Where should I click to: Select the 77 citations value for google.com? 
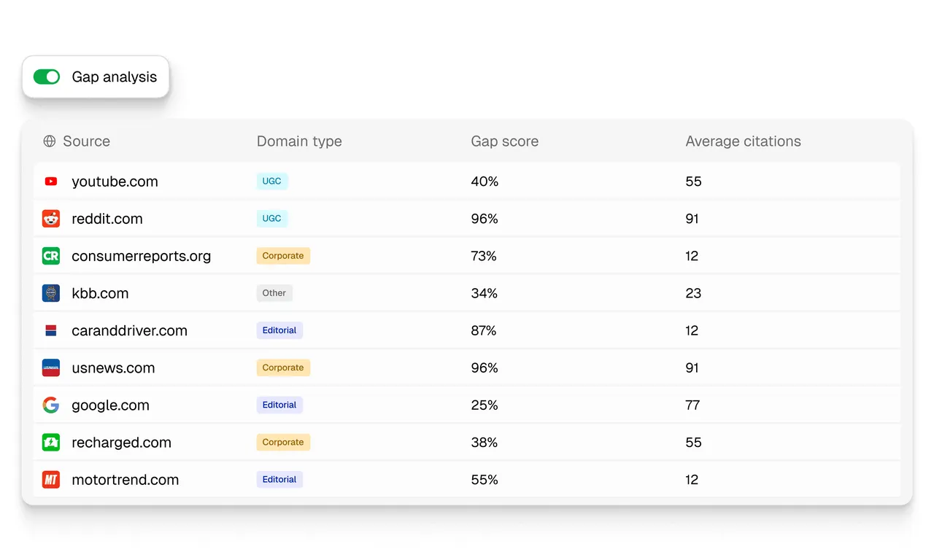click(x=693, y=405)
